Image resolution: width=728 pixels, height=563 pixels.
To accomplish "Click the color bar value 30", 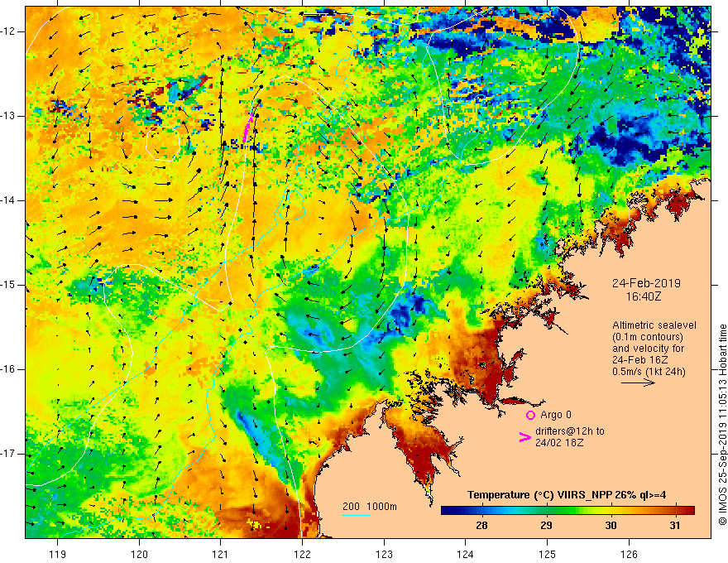I will point(611,526).
